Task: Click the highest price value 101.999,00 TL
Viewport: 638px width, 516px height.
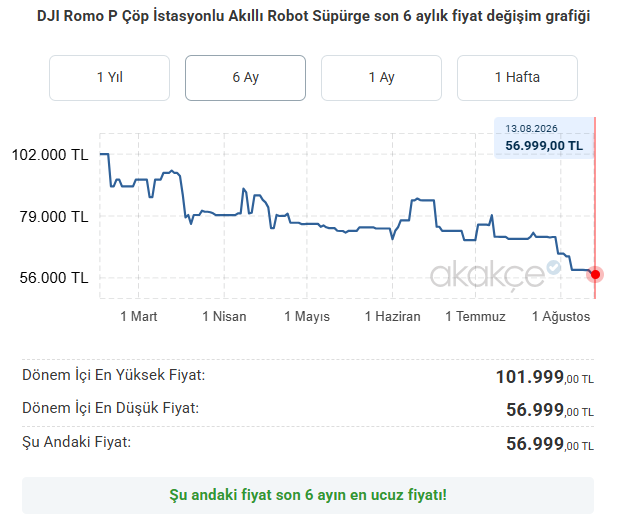Action: [x=545, y=377]
